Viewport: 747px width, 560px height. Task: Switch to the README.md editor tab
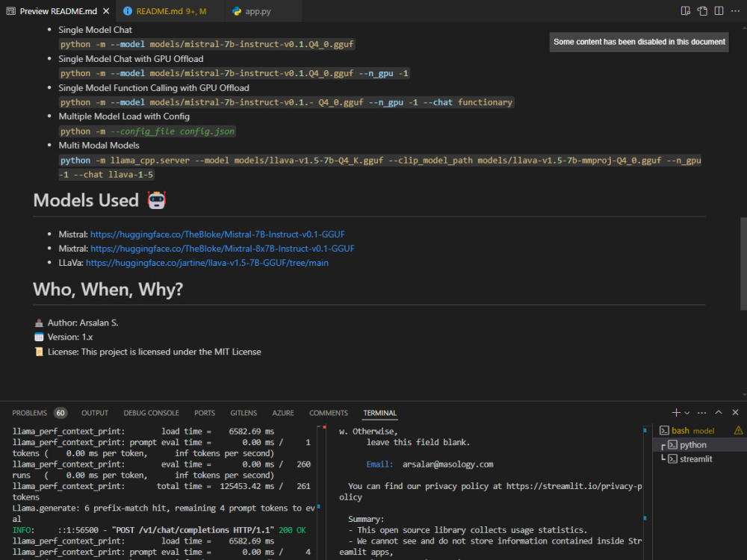[x=171, y=11]
